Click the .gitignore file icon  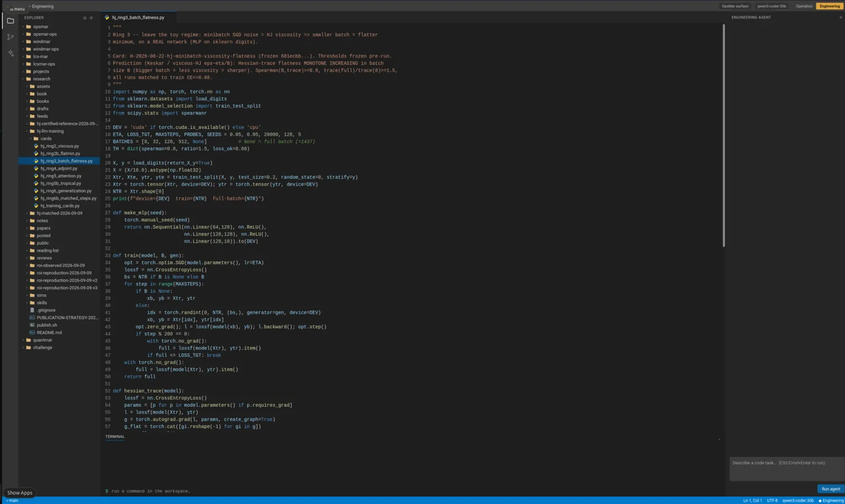pos(32,310)
